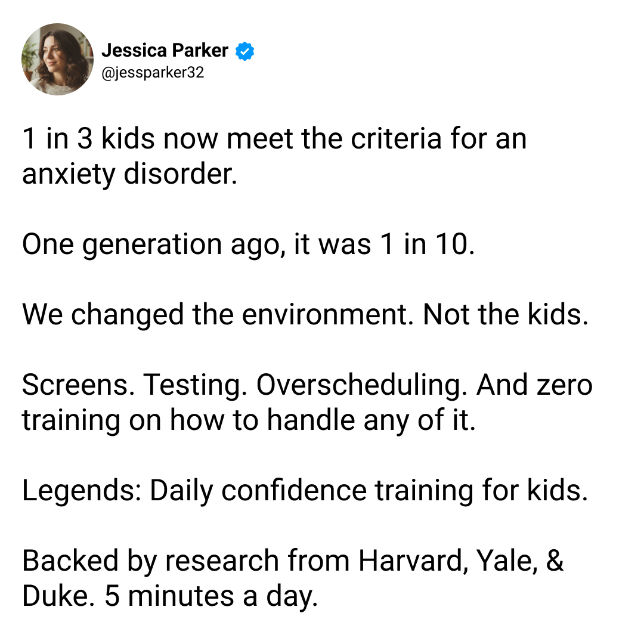Click the "1 in 3 kids" opening line
This screenshot has width=644, height=644.
point(274,138)
